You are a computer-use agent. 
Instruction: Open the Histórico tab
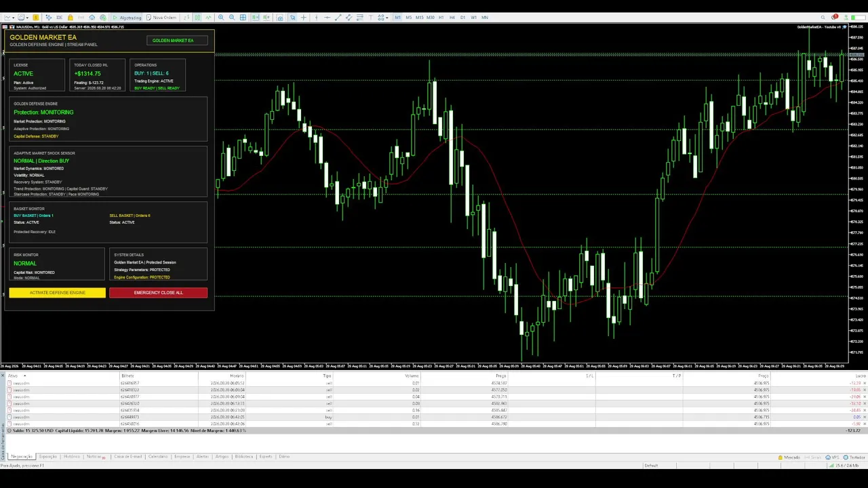click(72, 457)
